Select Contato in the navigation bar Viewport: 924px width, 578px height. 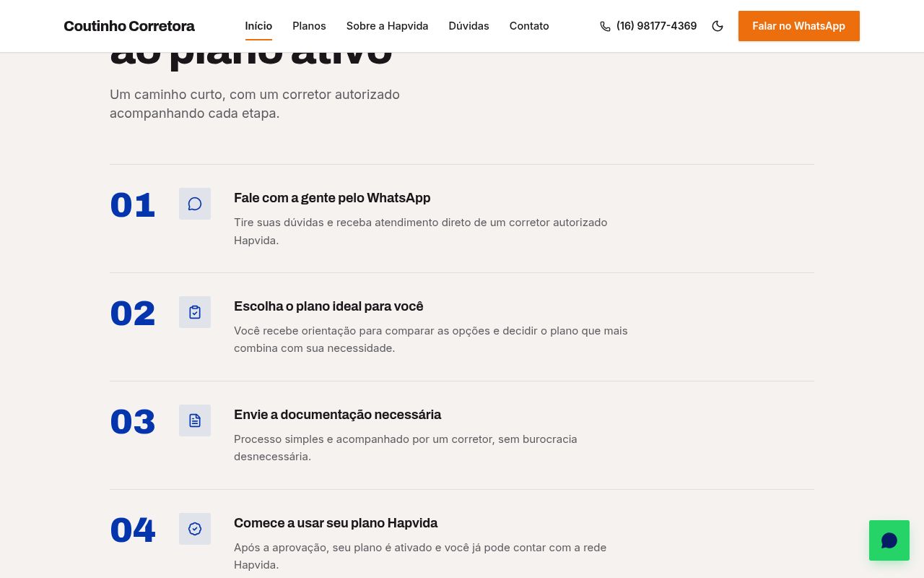[529, 26]
